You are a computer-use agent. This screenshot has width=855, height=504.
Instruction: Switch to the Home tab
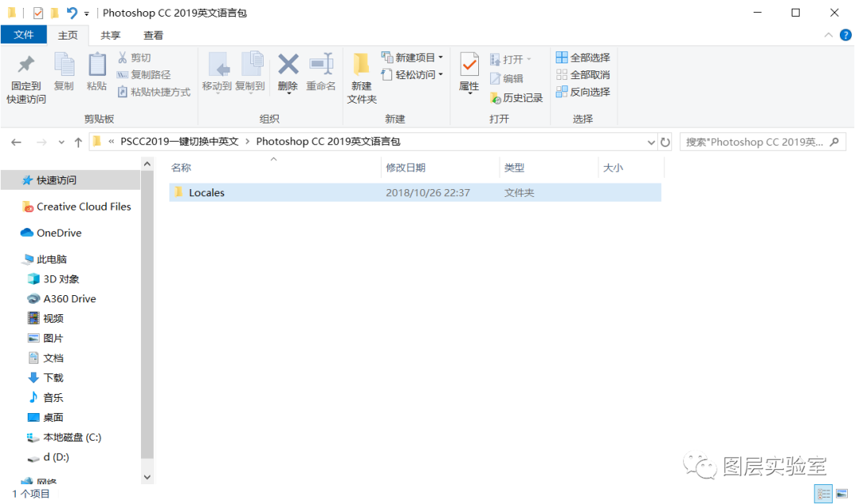(67, 36)
